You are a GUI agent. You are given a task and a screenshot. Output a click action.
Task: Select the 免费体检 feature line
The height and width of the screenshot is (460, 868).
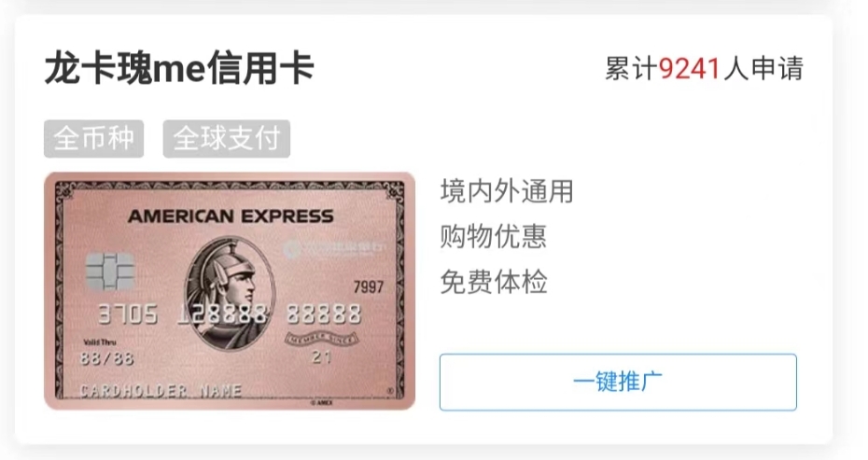[x=494, y=282]
